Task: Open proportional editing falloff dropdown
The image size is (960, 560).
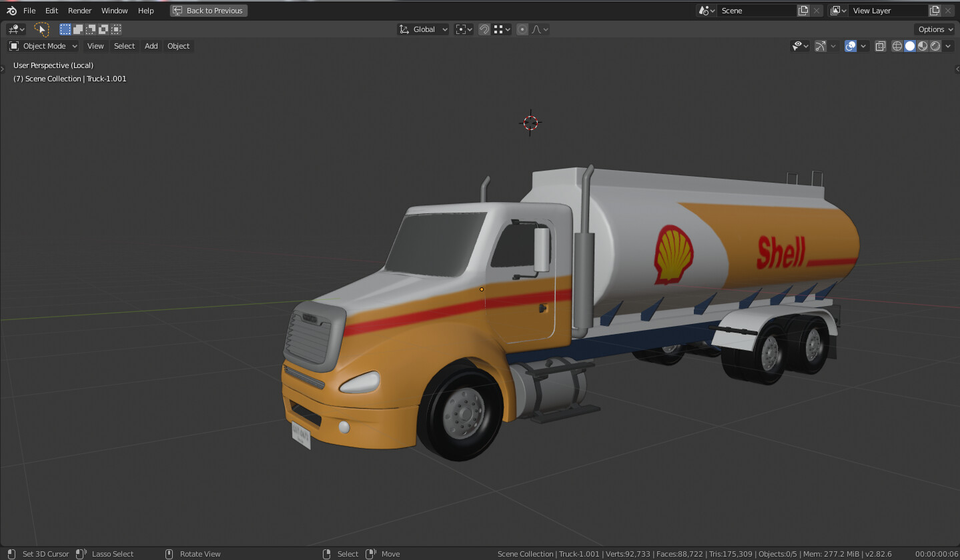Action: pos(539,29)
